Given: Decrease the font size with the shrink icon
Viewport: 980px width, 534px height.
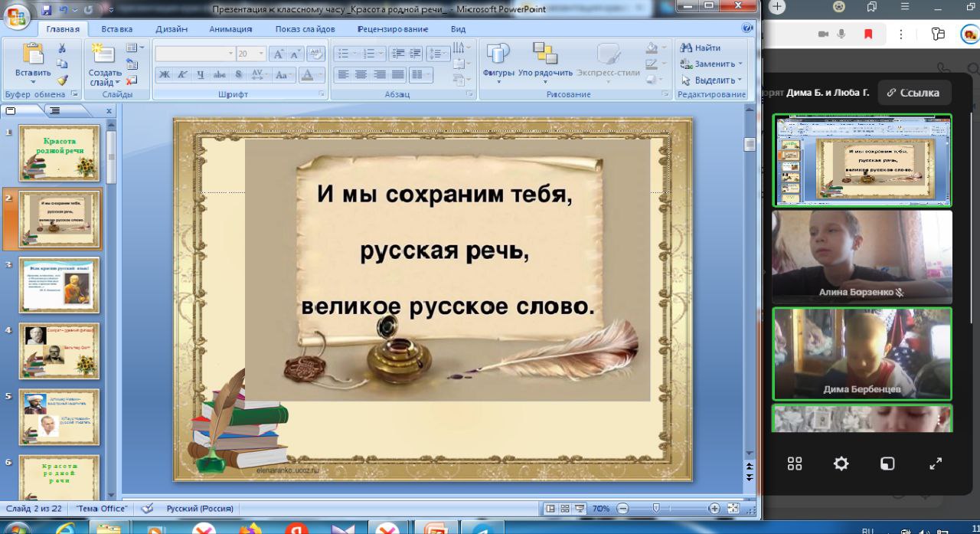Looking at the screenshot, I should point(295,54).
